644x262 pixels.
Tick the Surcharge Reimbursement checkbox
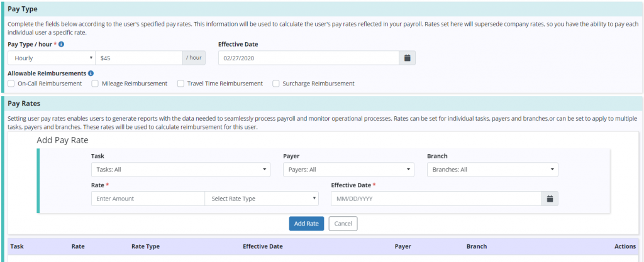(276, 84)
